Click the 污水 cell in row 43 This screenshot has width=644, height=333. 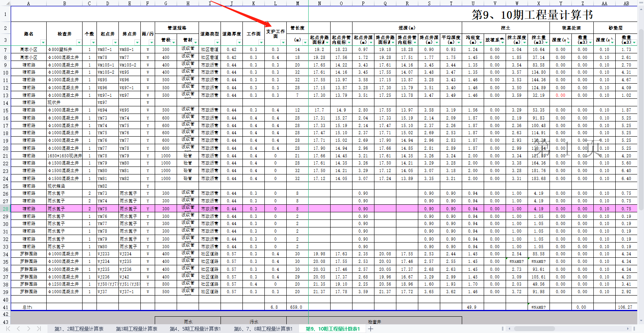254,321
